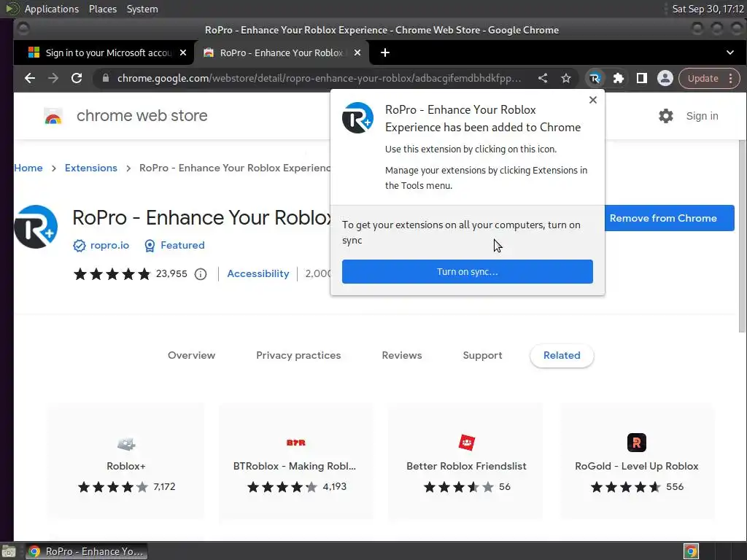Click RoPro taskbar window button

pos(87,551)
